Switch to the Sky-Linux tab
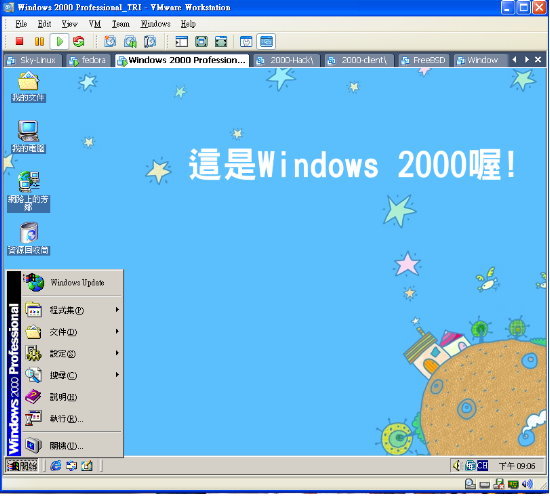550x497 pixels. (x=33, y=60)
